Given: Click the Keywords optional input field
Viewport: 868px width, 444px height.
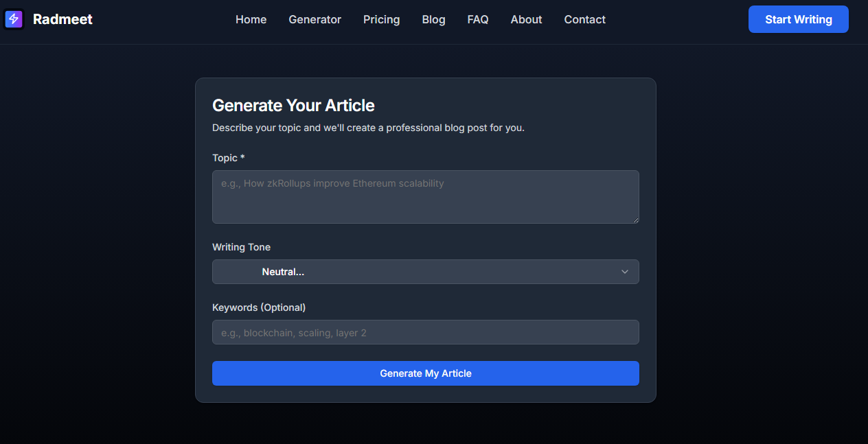Looking at the screenshot, I should click(425, 331).
